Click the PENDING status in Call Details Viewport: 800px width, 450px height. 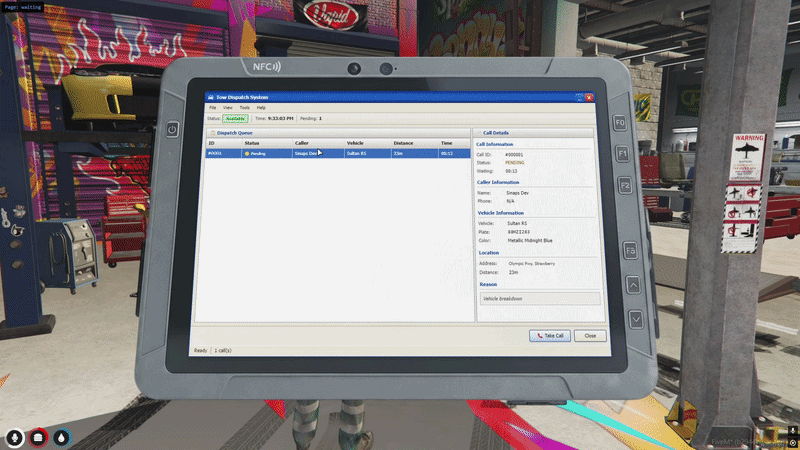515,163
